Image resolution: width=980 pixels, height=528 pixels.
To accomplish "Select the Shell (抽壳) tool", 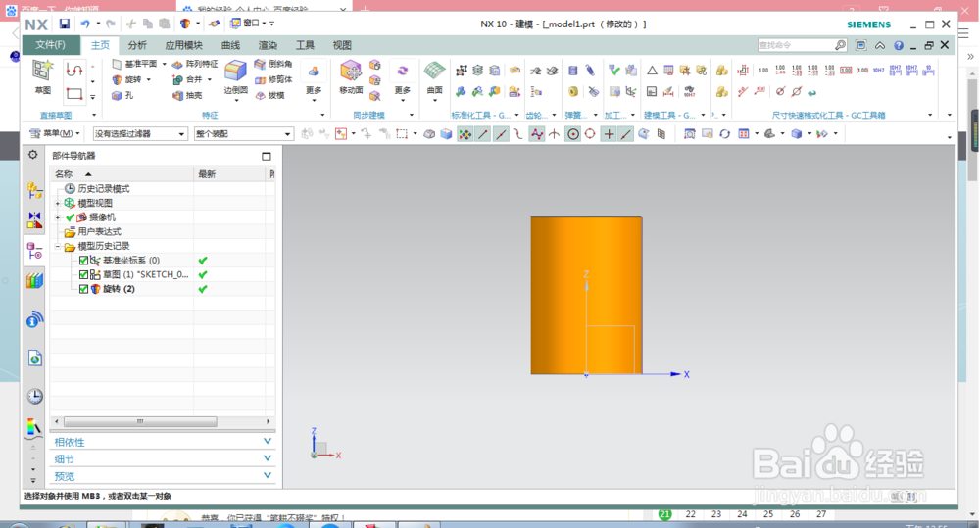I will coord(187,95).
